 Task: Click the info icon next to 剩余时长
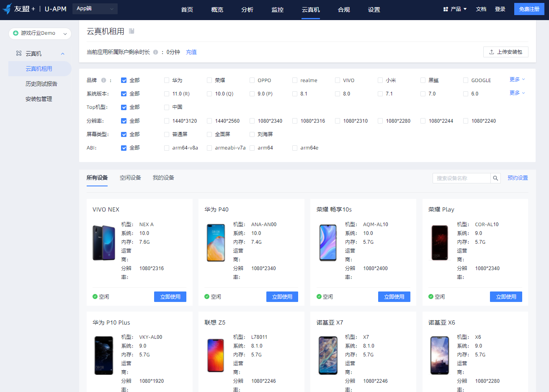tap(156, 52)
